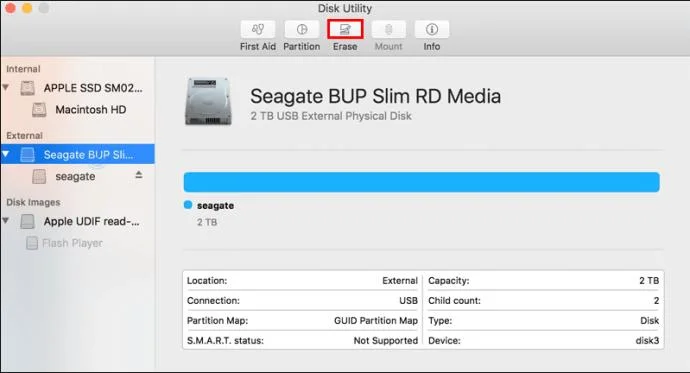Click the External section header
This screenshot has height=373, width=690.
pos(24,135)
